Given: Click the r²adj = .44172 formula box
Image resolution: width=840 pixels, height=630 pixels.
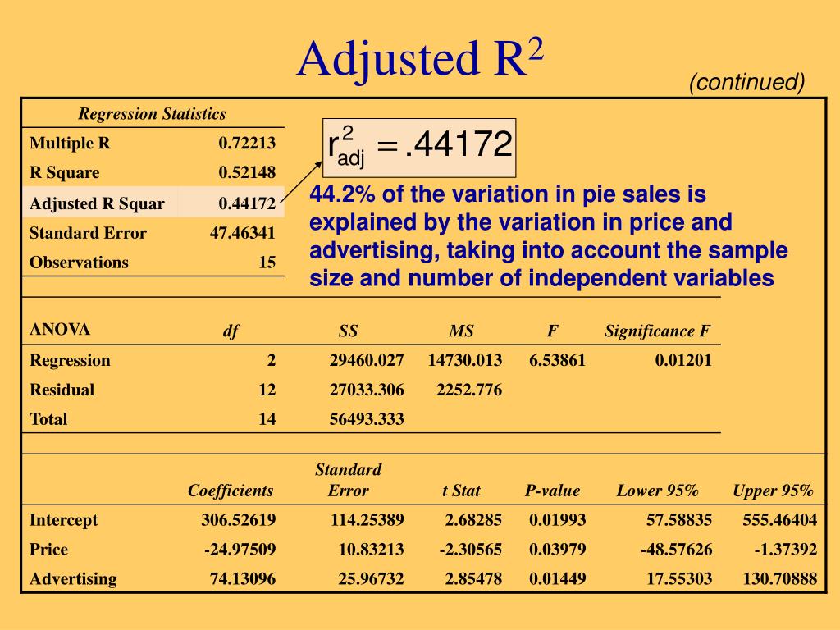Looking at the screenshot, I should [x=419, y=148].
